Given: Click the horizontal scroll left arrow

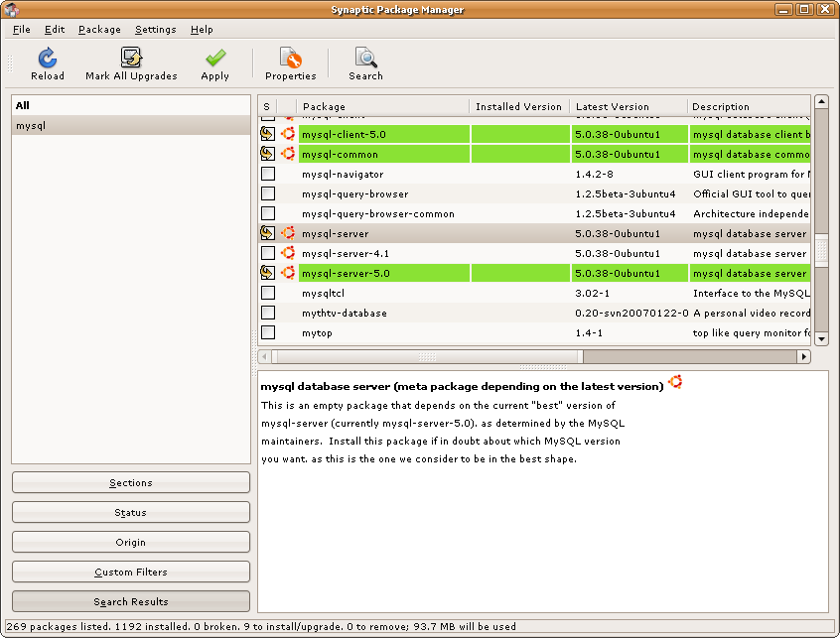Looking at the screenshot, I should click(264, 356).
